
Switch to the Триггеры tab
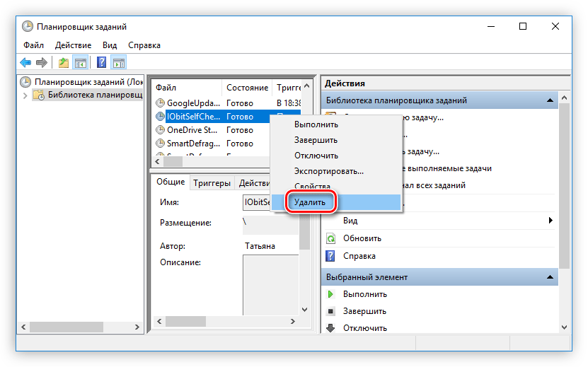point(212,182)
